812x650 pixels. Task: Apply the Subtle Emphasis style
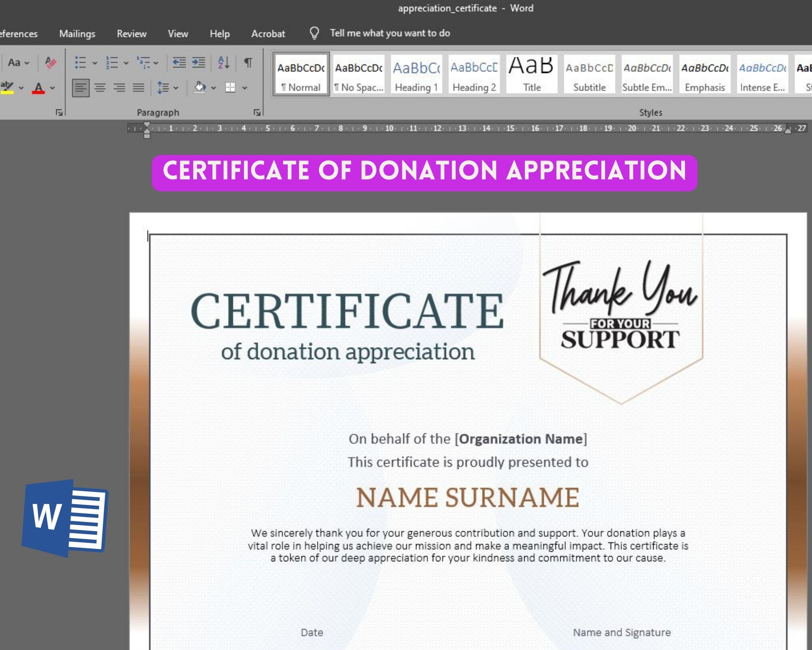coord(647,74)
